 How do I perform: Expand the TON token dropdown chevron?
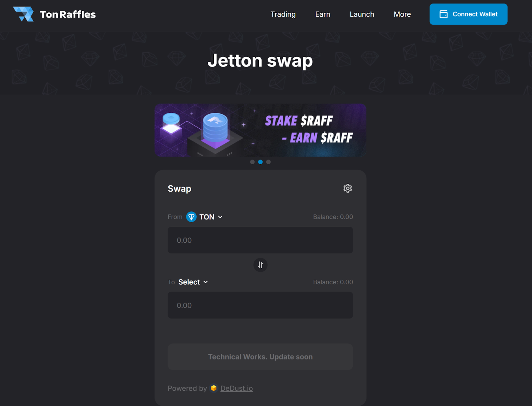coord(220,217)
